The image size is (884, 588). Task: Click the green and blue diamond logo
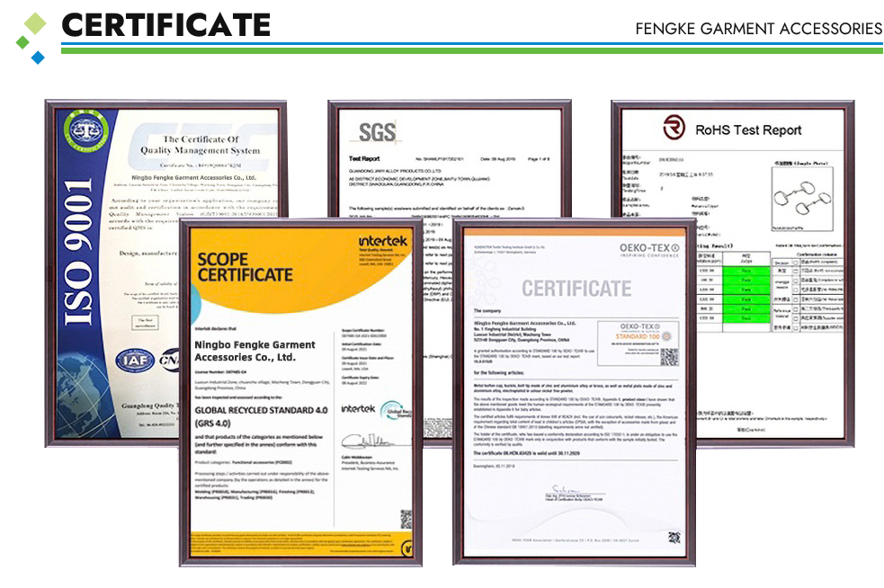[31, 38]
